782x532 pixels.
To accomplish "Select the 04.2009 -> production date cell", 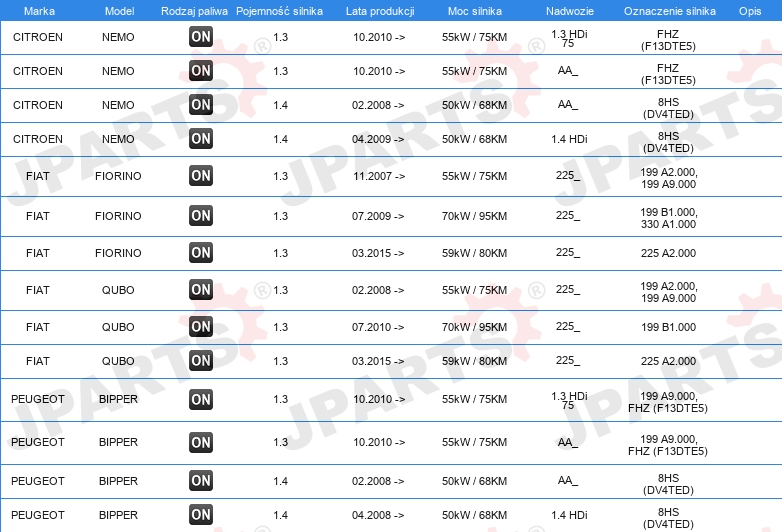I will pos(378,139).
